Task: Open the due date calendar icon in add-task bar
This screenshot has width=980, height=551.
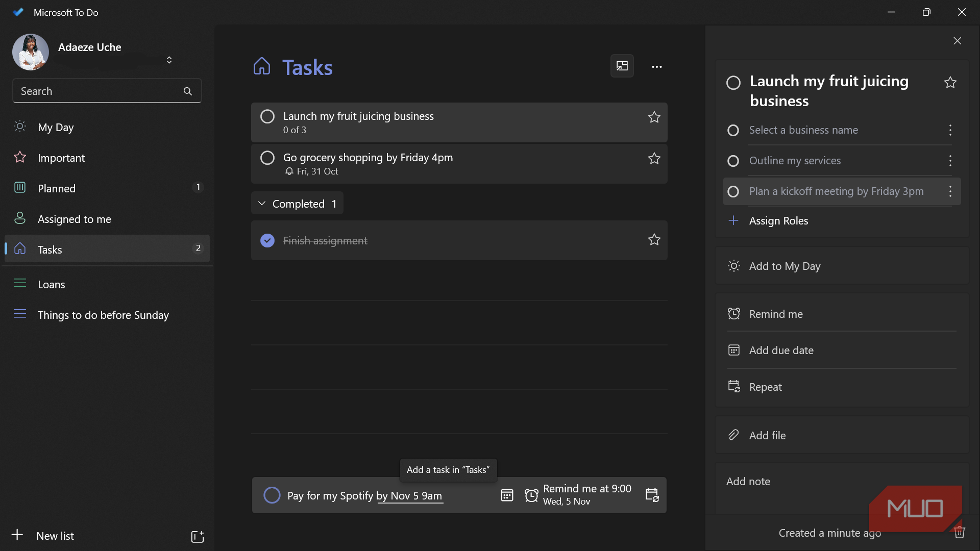Action: coord(506,495)
